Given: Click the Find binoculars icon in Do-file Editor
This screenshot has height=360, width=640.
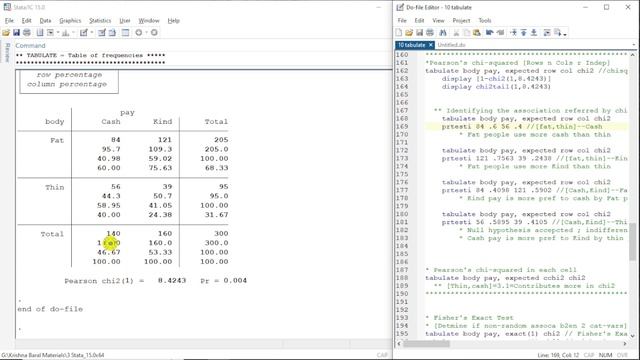Looking at the screenshot, I should click(443, 33).
